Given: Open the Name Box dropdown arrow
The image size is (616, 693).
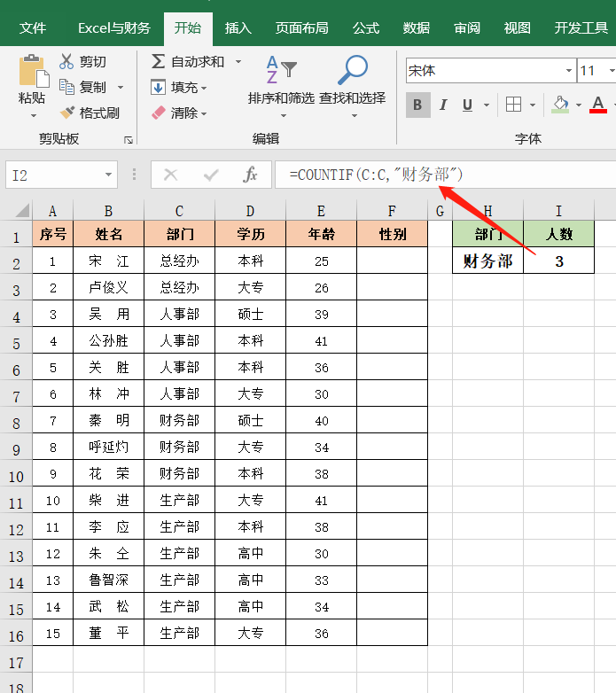Looking at the screenshot, I should click(x=109, y=175).
